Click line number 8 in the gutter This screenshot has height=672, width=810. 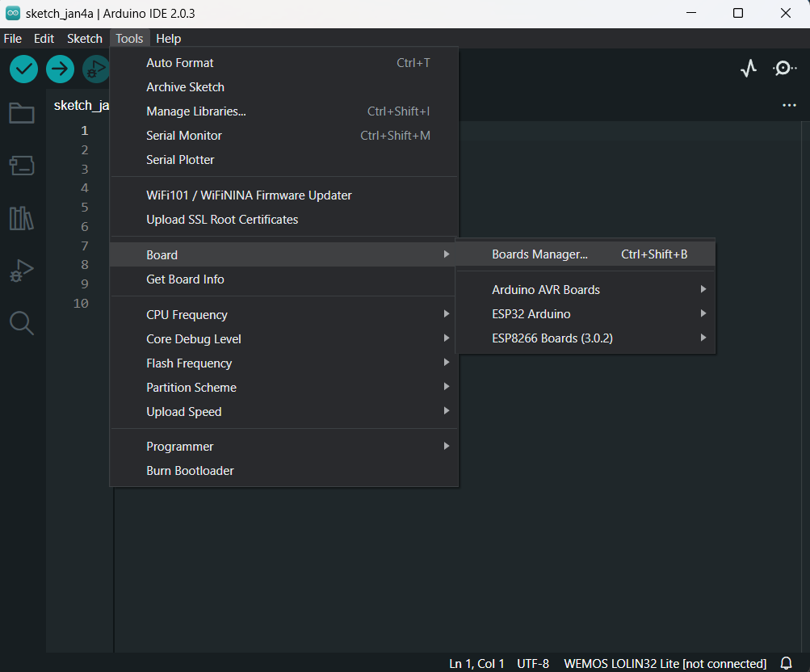84,265
